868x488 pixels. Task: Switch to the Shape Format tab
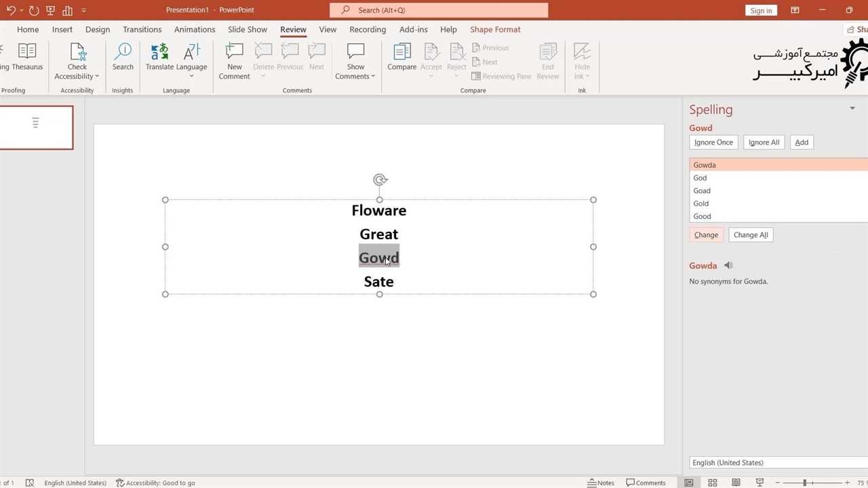(x=495, y=29)
